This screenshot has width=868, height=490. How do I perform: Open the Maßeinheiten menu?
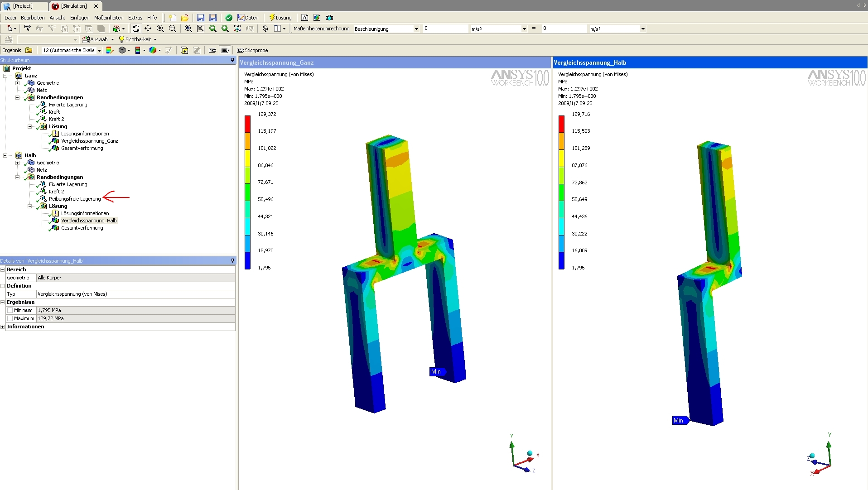click(x=109, y=18)
